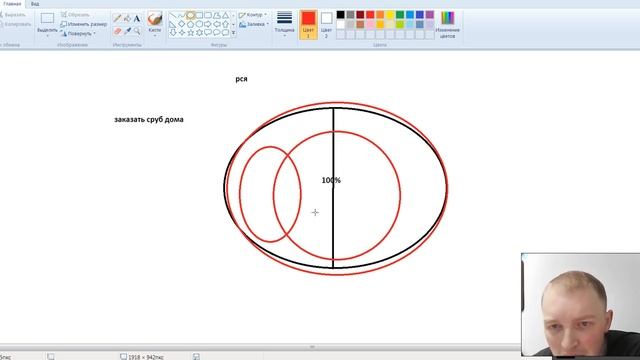This screenshot has width=640, height=360.
Task: Choose the four-point star shape
Action: tap(182, 32)
